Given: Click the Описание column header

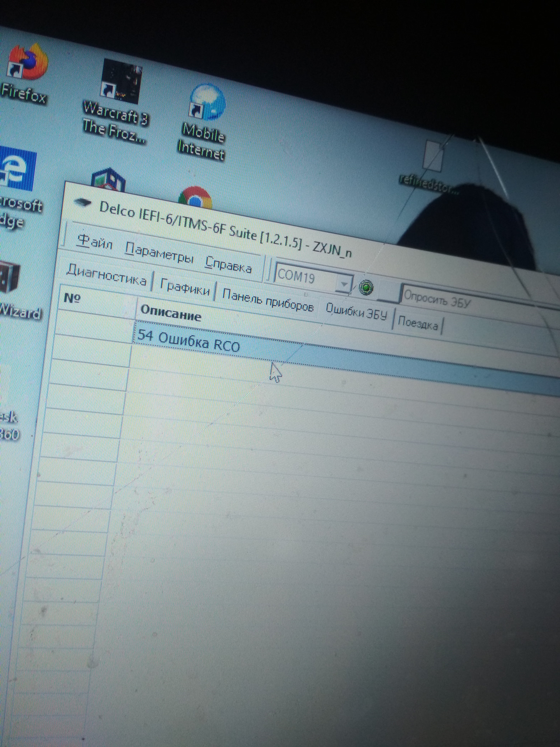Looking at the screenshot, I should (x=171, y=312).
